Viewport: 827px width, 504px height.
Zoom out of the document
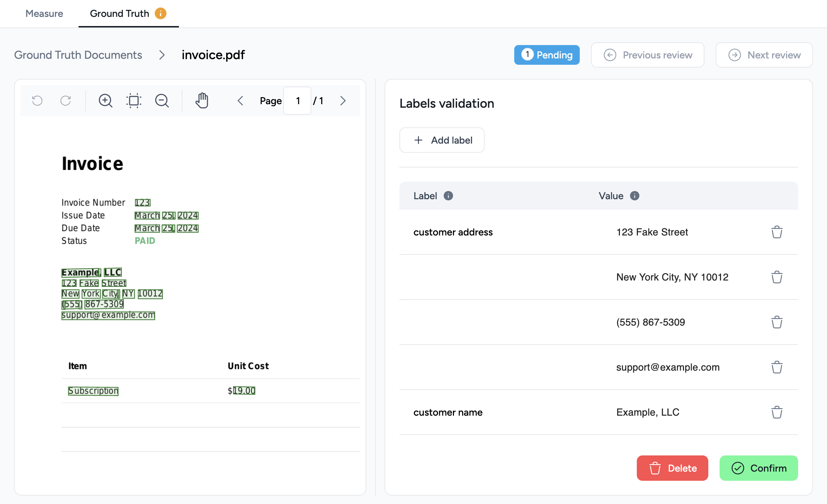(x=162, y=101)
